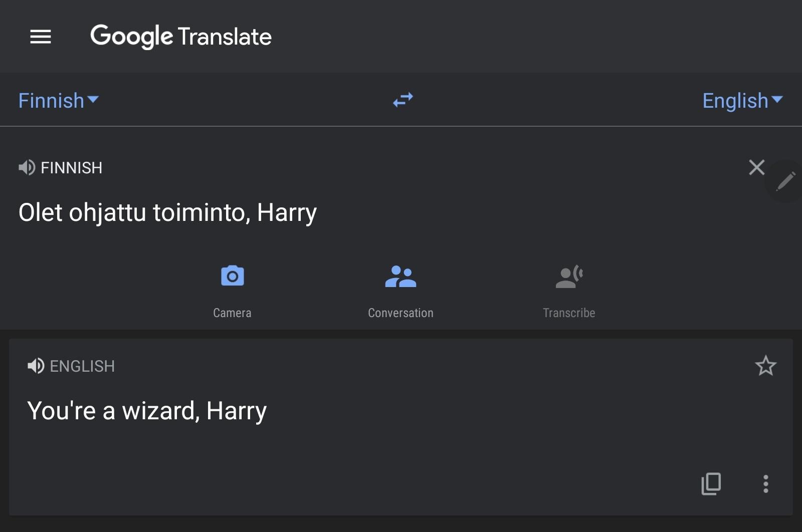The height and width of the screenshot is (532, 802).
Task: Expand the English target language dropdown
Action: coord(742,101)
